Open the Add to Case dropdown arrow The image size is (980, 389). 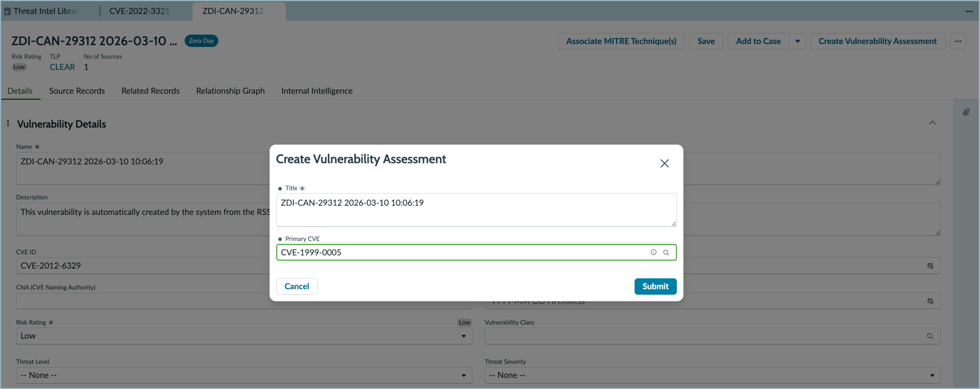point(798,41)
